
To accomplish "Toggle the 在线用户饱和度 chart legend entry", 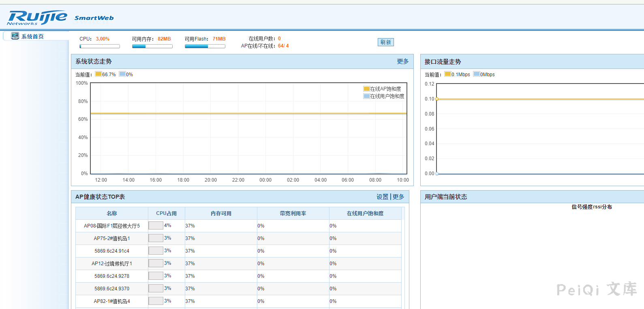I will coord(384,96).
